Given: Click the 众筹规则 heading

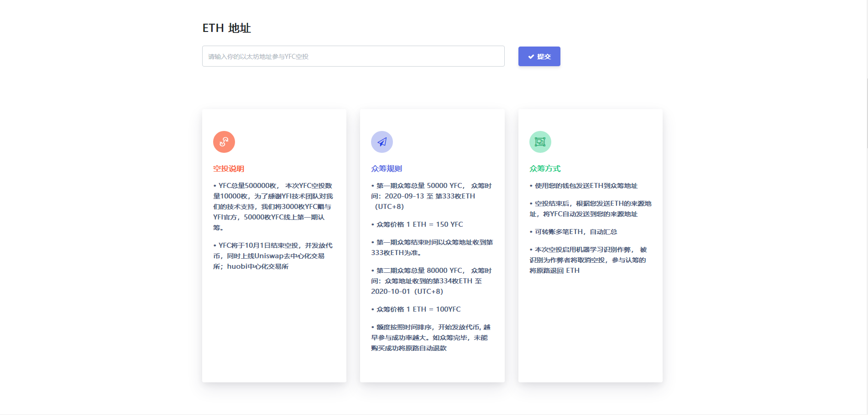Looking at the screenshot, I should (x=386, y=168).
